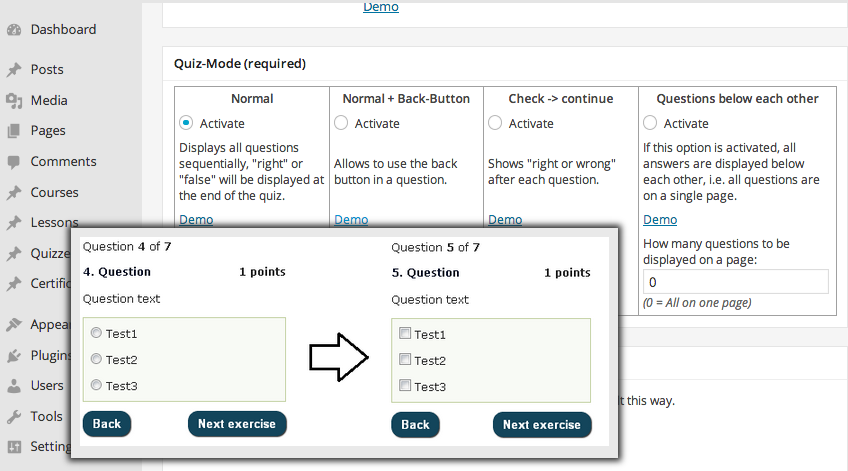Image resolution: width=848 pixels, height=471 pixels.
Task: Click the Posts pin icon
Action: point(14,70)
